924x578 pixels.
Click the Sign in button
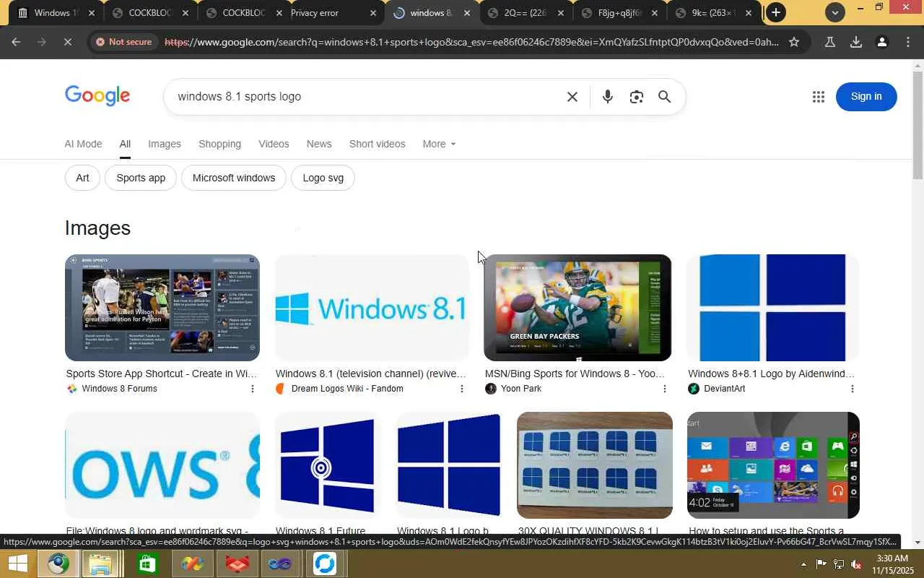866,97
